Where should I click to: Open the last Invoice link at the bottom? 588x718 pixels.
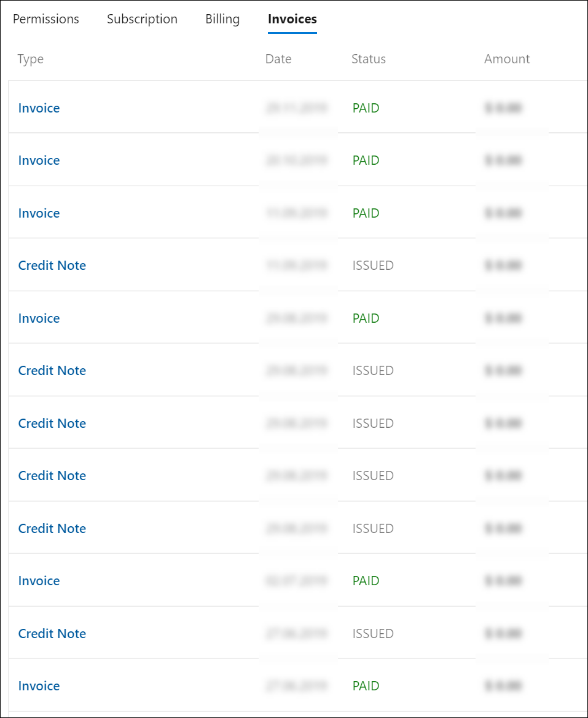click(x=39, y=686)
